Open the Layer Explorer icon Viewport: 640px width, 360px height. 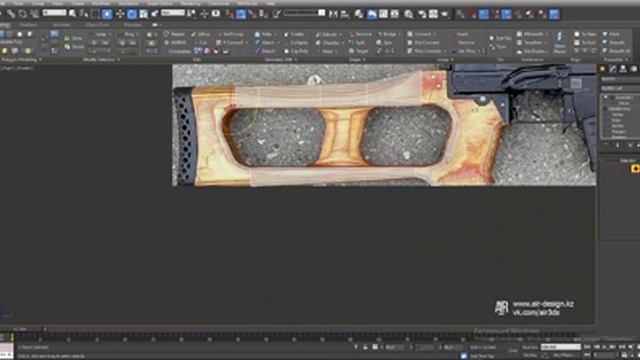359,14
